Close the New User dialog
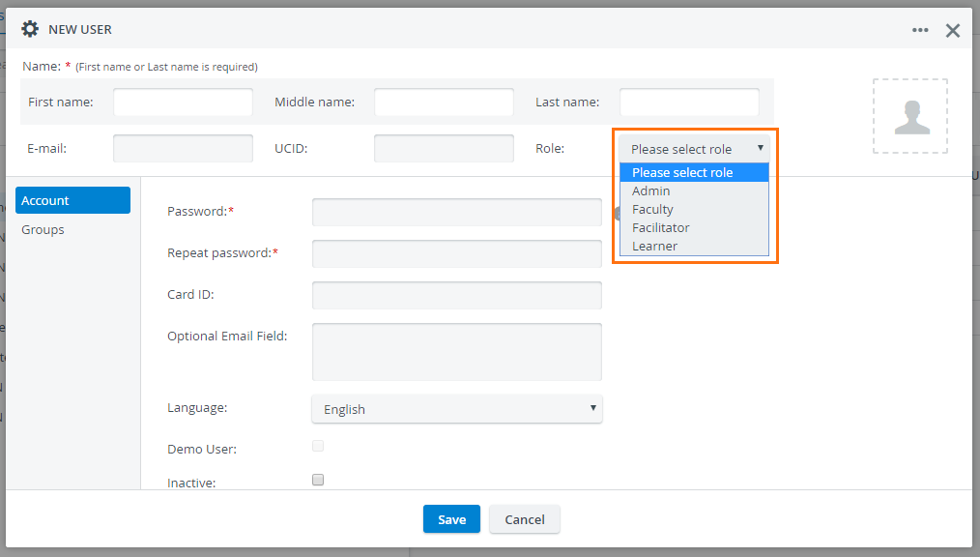Screen dimensions: 980x557 953,30
